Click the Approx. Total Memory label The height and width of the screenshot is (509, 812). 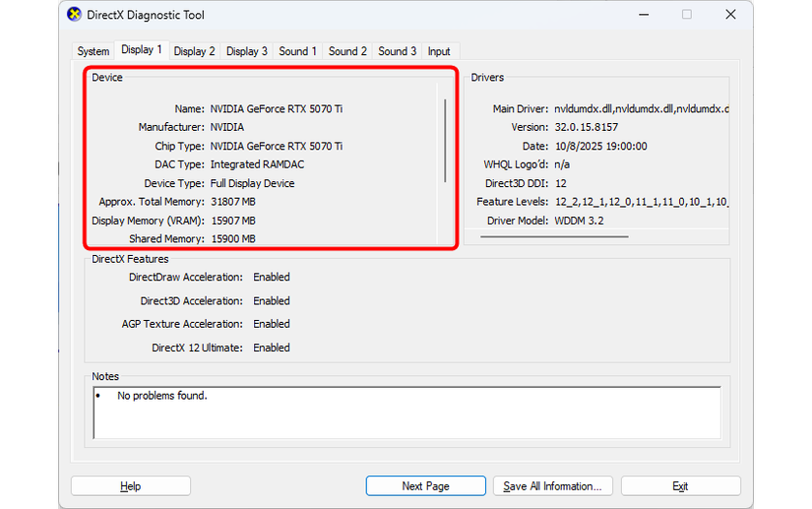[152, 202]
